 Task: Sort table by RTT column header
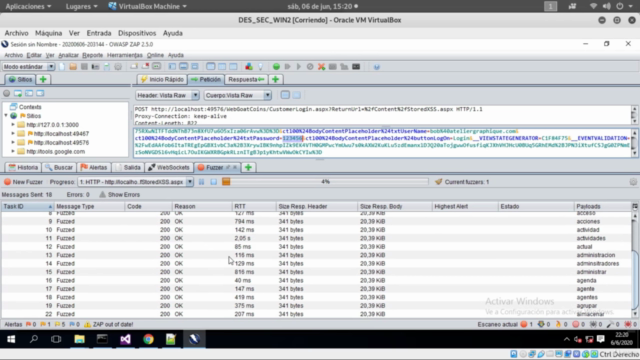click(x=253, y=206)
